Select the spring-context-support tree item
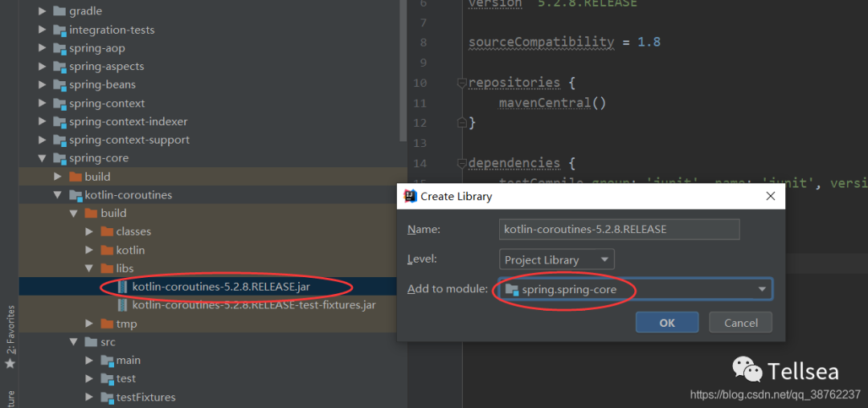 129,140
